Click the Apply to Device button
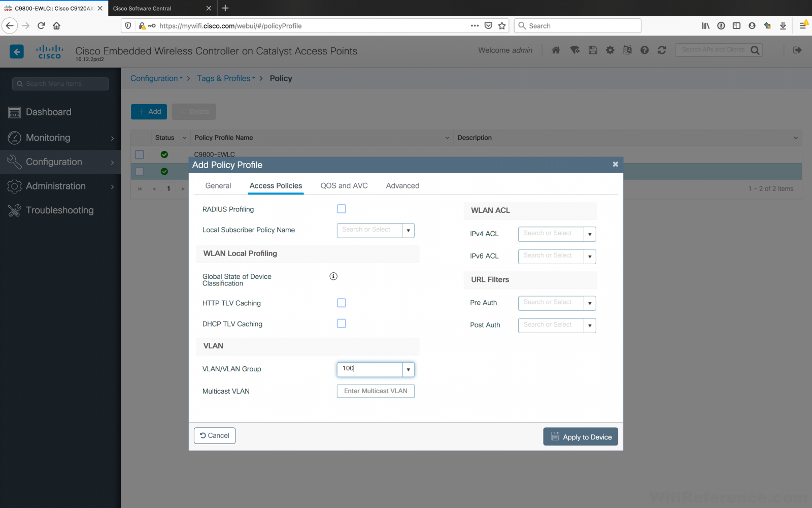 [x=581, y=437]
